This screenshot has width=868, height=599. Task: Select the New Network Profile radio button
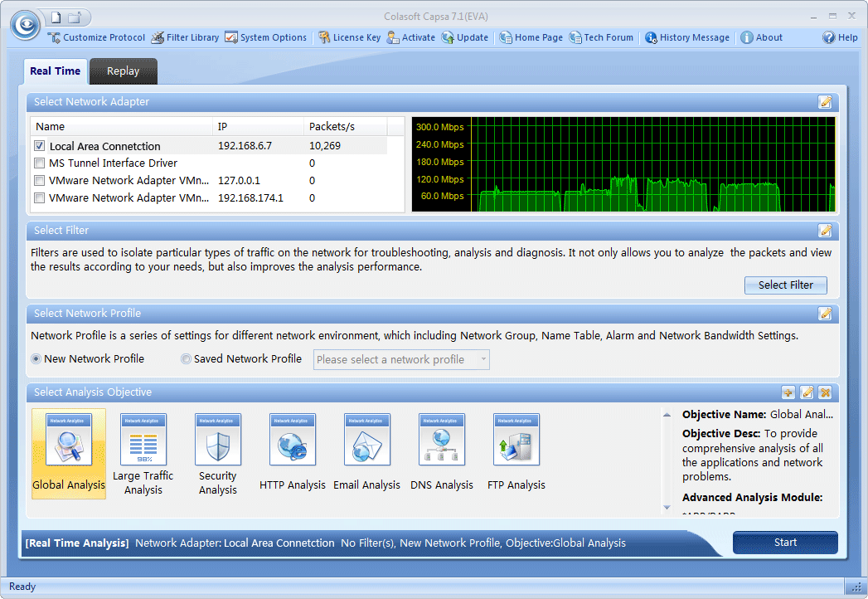pos(36,359)
